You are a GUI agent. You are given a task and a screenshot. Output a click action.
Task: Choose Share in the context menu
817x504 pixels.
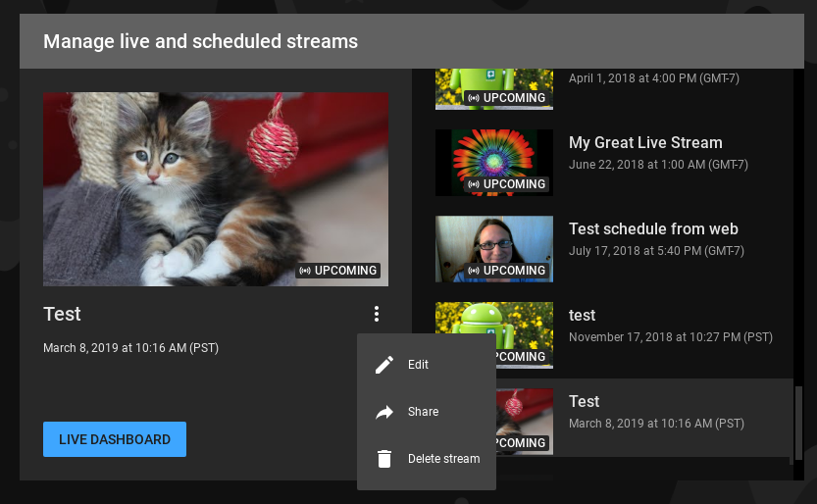click(x=427, y=412)
